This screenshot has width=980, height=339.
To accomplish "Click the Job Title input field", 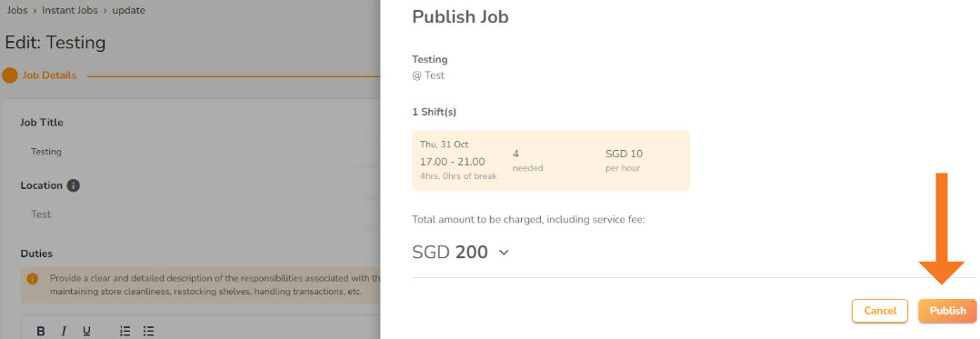I will click(x=200, y=151).
